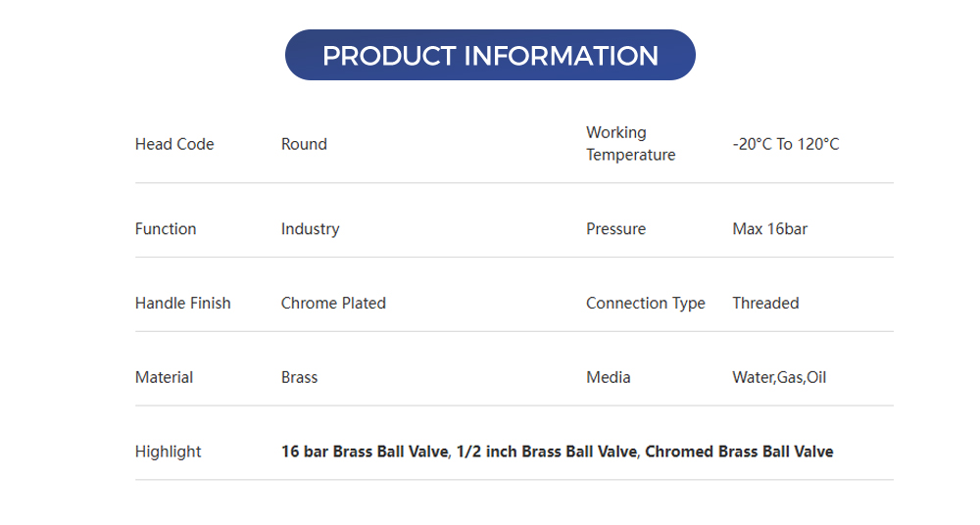Click the Water,Gas,Oil media value

pyautogui.click(x=779, y=378)
